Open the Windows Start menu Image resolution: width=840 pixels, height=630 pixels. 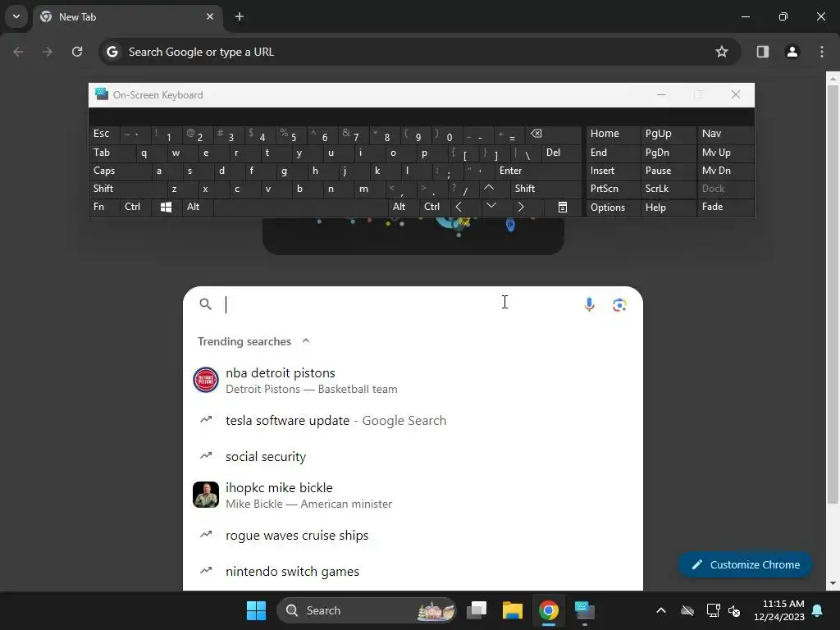point(256,610)
